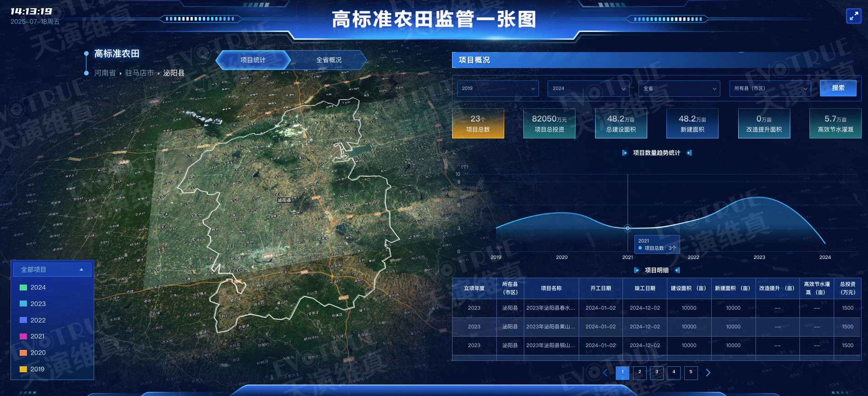Go to page 4

[674, 373]
